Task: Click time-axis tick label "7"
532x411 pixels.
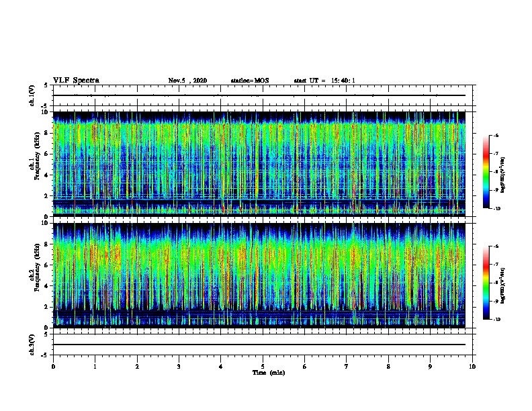Action: (347, 367)
